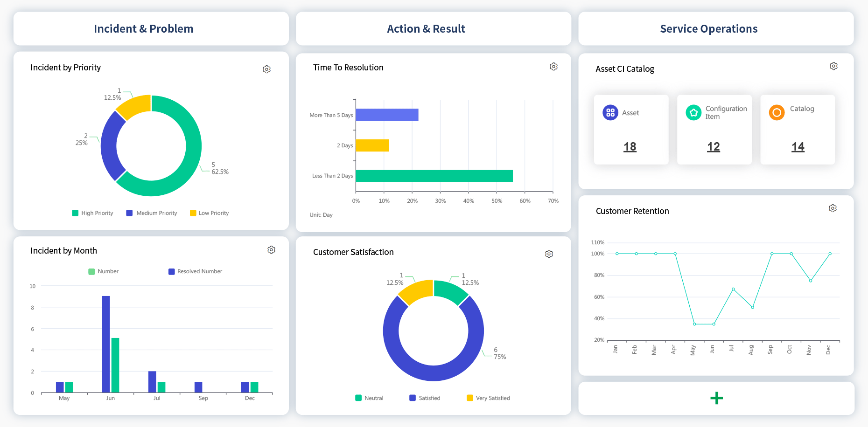868x427 pixels.
Task: Click the Less Than 2 Days bar
Action: click(434, 176)
